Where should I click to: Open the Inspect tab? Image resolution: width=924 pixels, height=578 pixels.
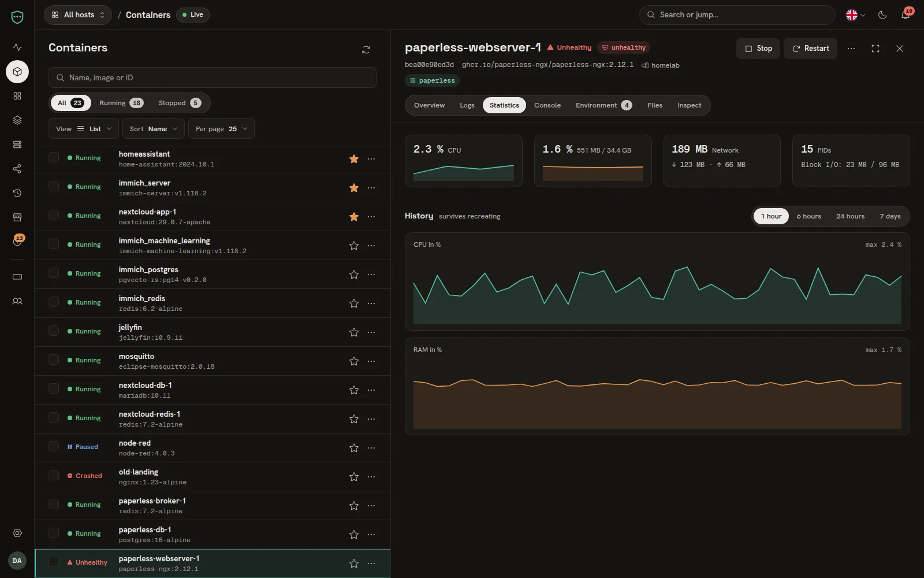690,105
